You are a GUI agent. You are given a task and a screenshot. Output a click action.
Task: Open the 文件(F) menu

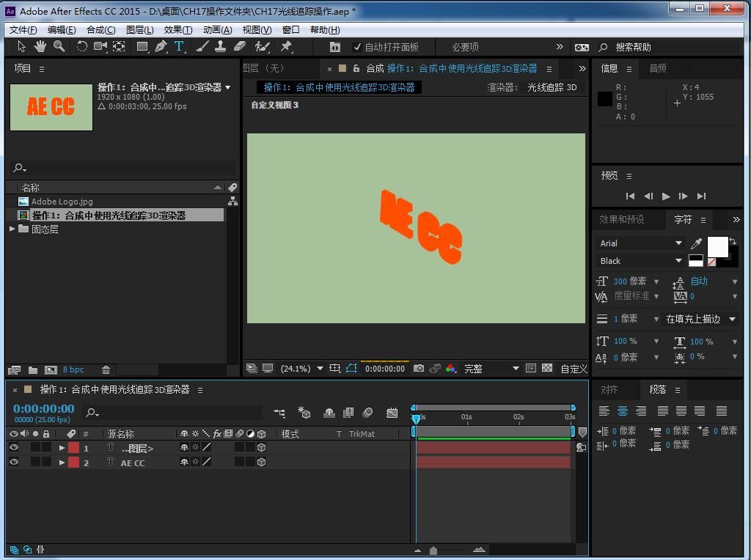click(23, 29)
